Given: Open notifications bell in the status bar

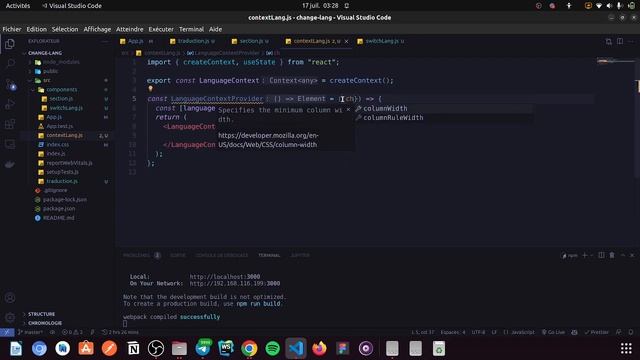Looking at the screenshot, I should pyautogui.click(x=631, y=332).
